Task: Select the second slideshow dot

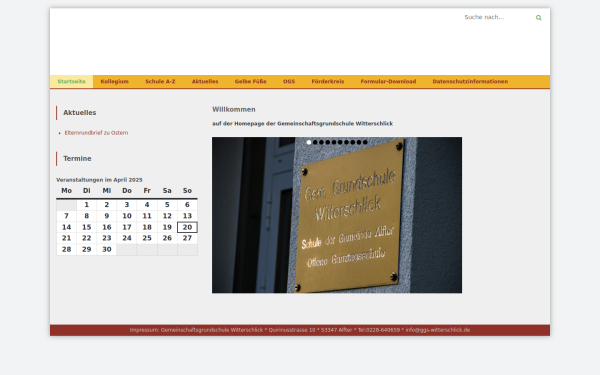Action: tap(315, 142)
